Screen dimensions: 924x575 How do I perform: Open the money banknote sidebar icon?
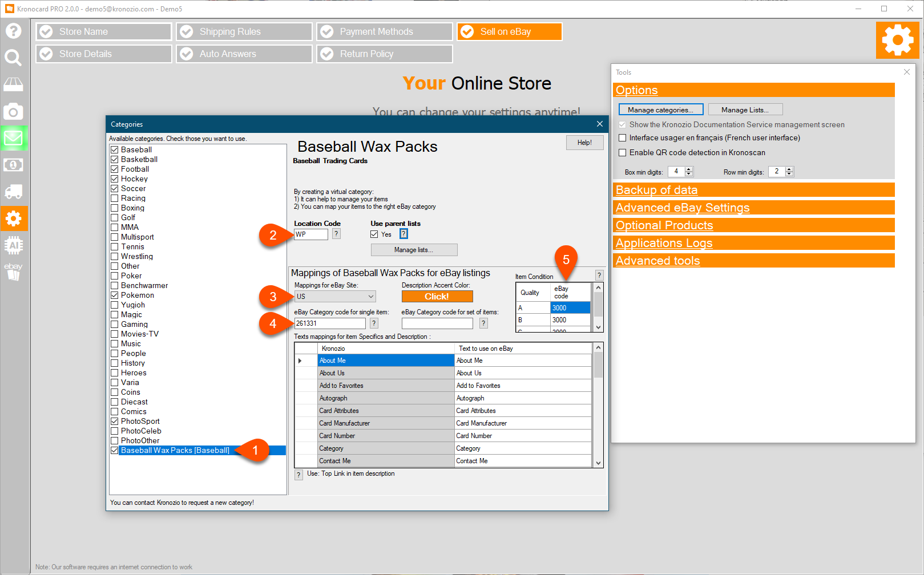point(13,165)
